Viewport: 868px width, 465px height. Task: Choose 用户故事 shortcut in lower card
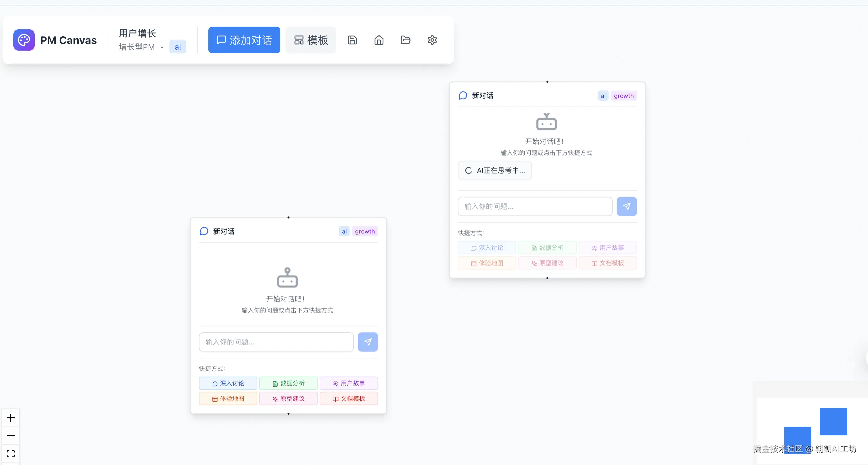coord(348,383)
